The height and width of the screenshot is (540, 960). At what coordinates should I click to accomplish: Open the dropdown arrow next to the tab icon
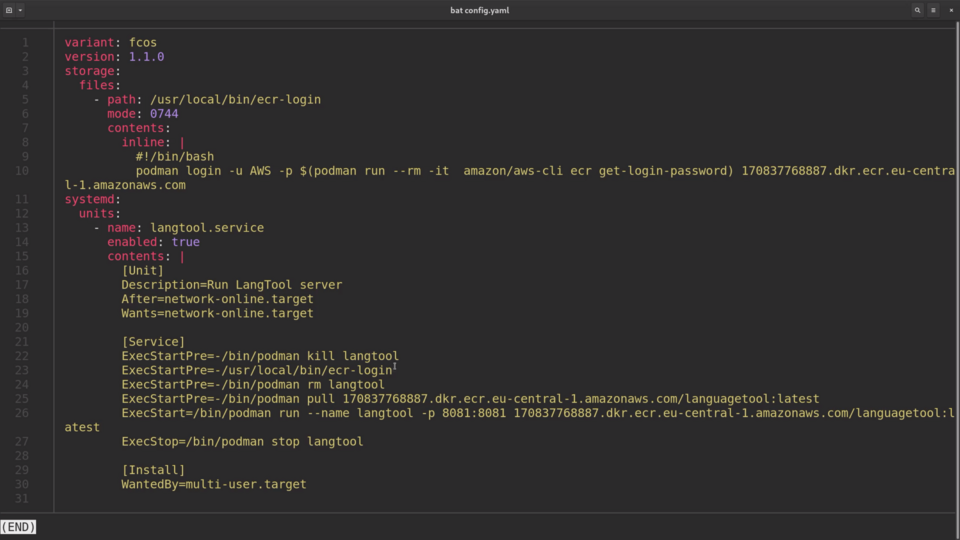tap(20, 10)
